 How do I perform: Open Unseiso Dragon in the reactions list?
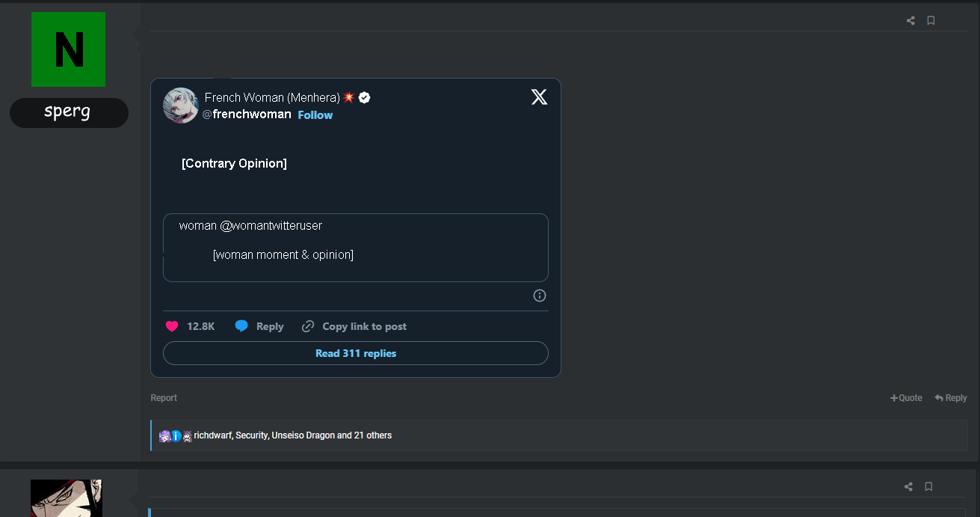(303, 435)
